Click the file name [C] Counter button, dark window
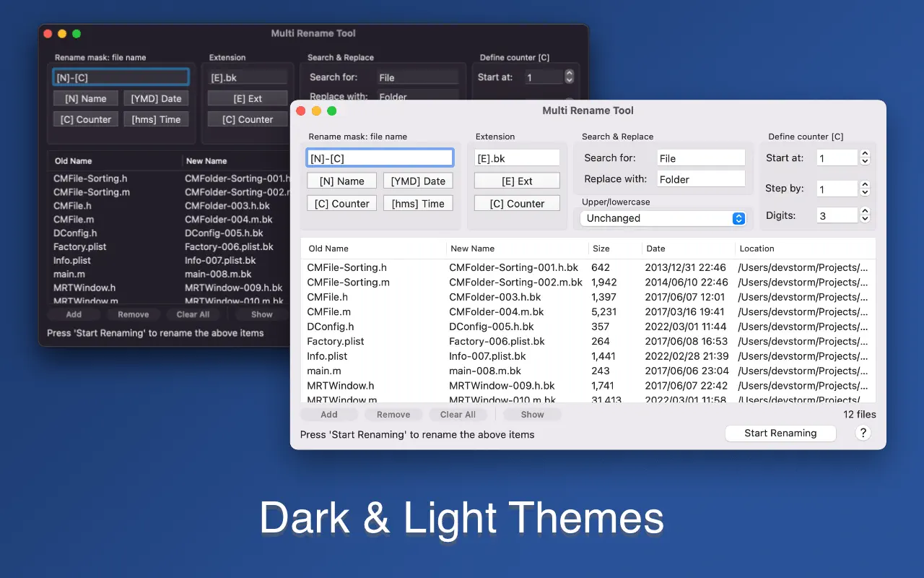This screenshot has height=578, width=924. click(85, 120)
